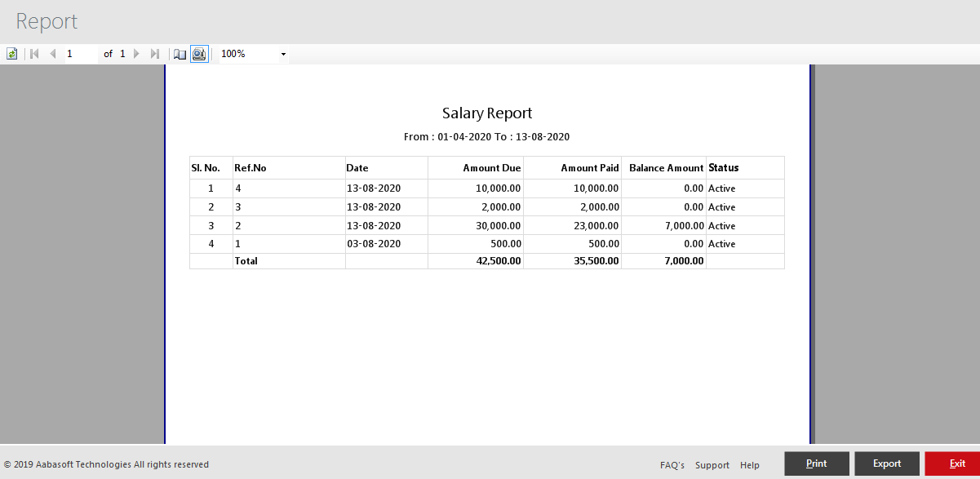Click the Report window heading
980x479 pixels.
pos(47,22)
